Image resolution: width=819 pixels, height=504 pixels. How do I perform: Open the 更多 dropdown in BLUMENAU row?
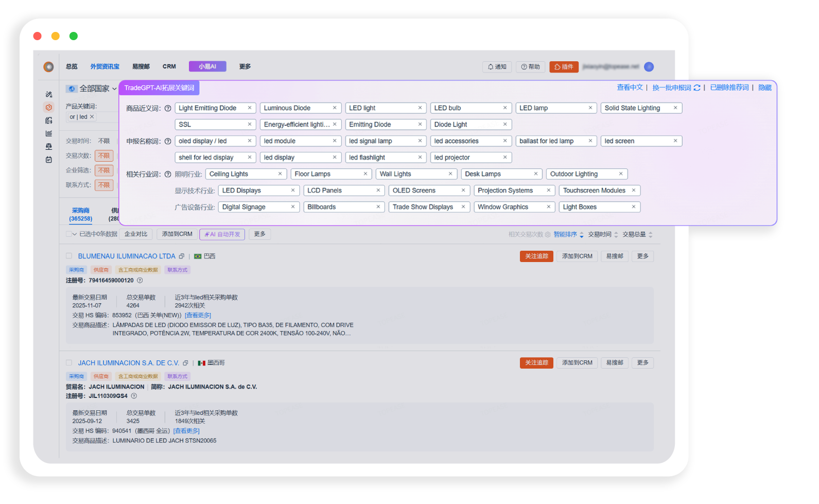643,256
